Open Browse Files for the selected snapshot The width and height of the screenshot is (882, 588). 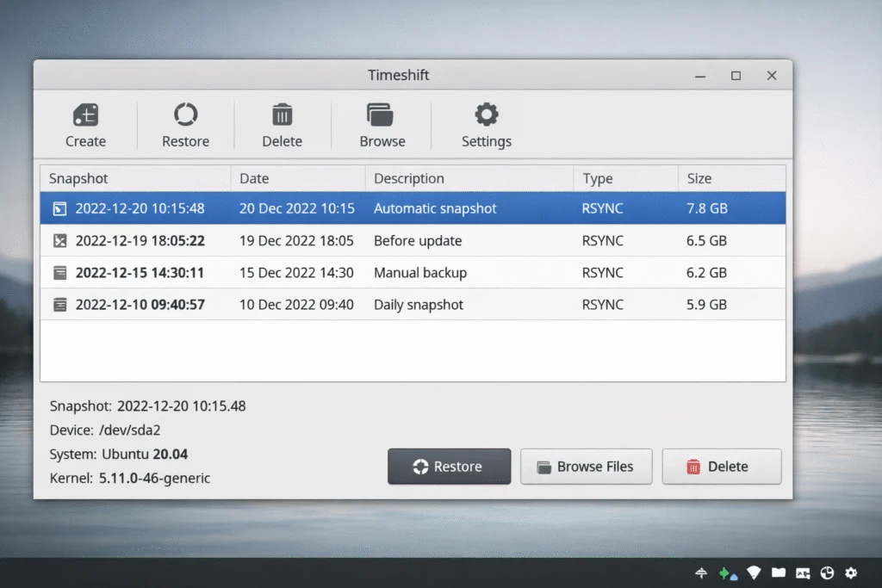tap(586, 466)
